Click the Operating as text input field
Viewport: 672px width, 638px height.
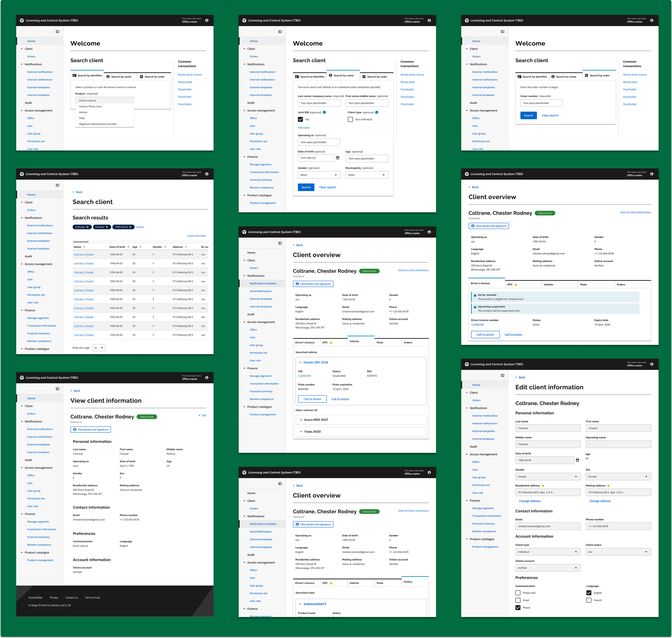(x=319, y=142)
